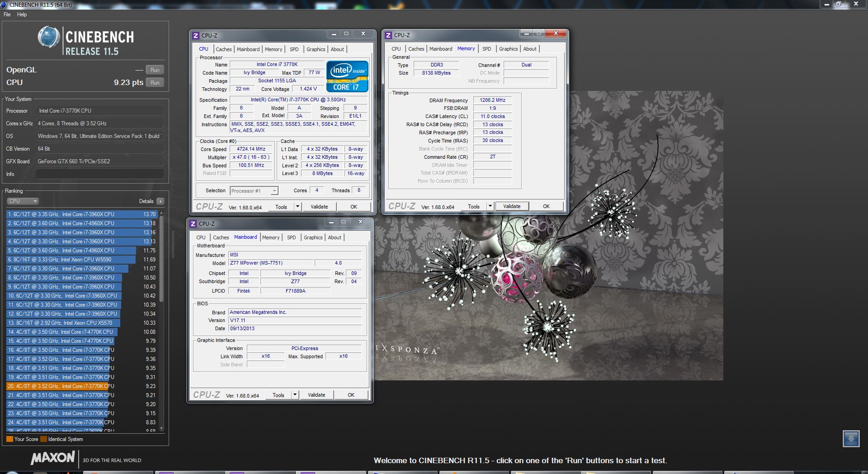Select ranking row 24 with score 8.83

[x=82, y=422]
